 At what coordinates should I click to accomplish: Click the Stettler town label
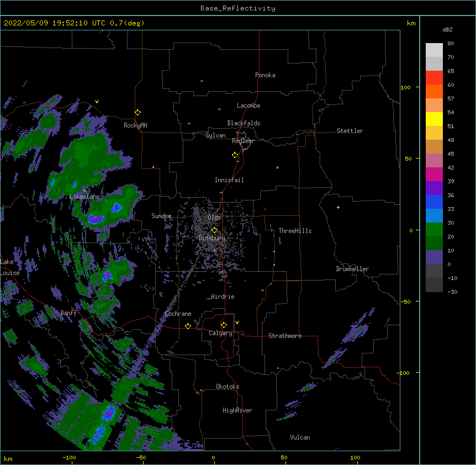tap(350, 131)
